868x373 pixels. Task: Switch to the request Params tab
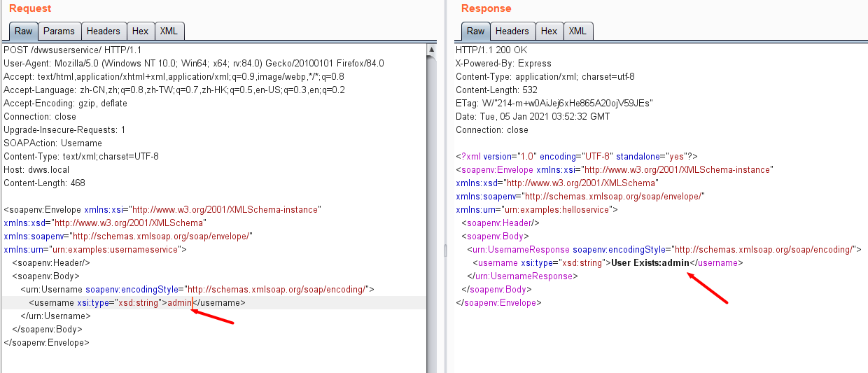pyautogui.click(x=59, y=31)
